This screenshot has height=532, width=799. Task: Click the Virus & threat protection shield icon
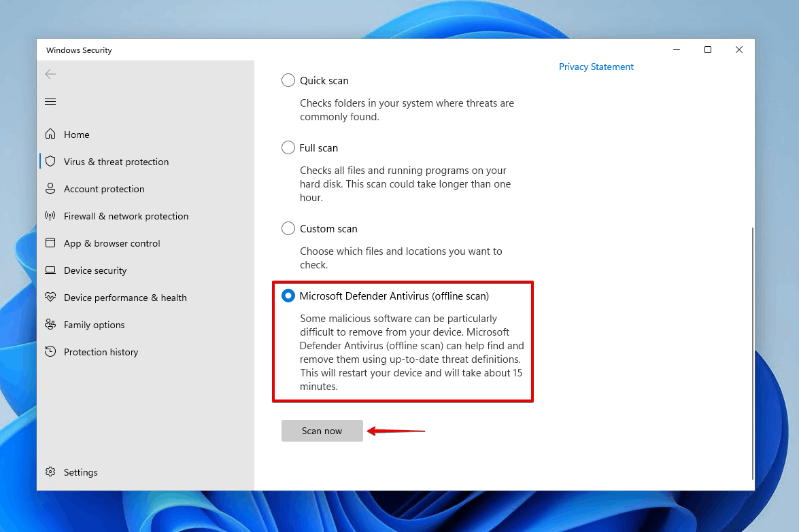[50, 162]
